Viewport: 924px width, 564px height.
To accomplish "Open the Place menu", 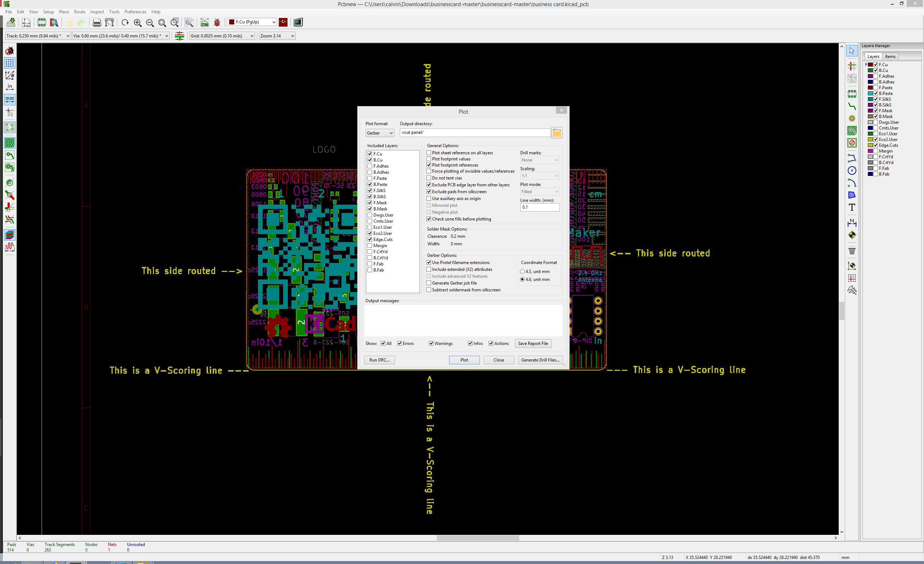I will tap(64, 12).
